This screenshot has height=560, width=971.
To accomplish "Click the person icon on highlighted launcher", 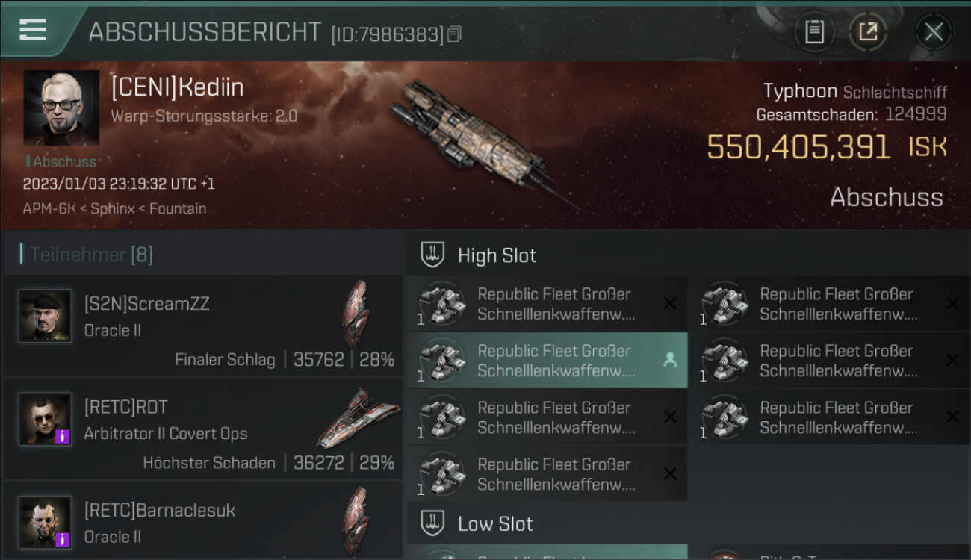I will (x=670, y=360).
